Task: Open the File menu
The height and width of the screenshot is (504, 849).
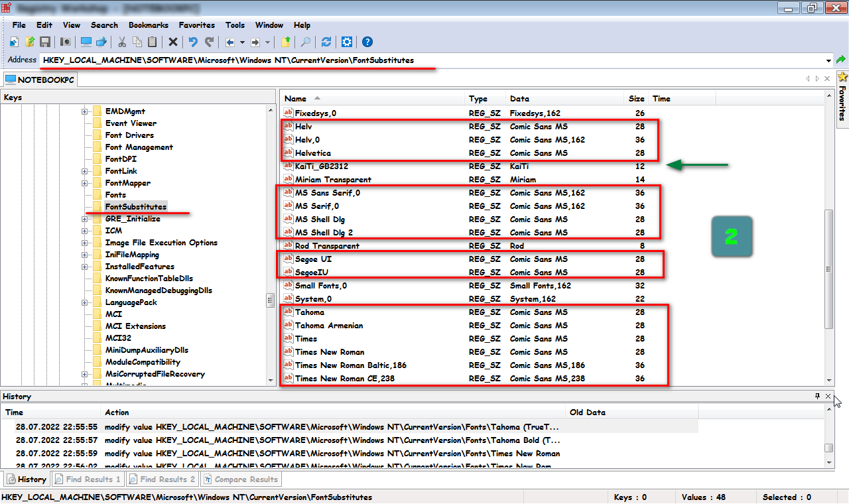Action: pos(19,25)
